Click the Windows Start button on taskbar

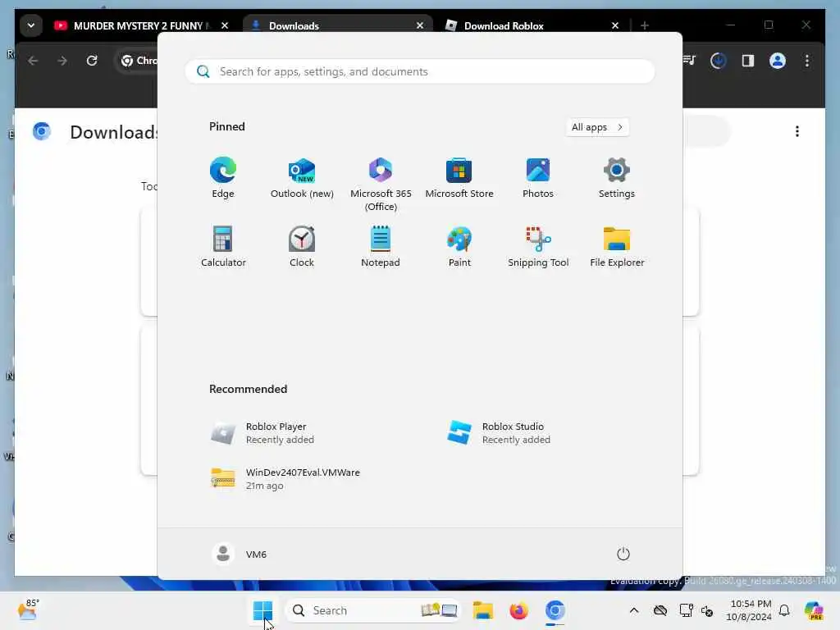coord(262,610)
